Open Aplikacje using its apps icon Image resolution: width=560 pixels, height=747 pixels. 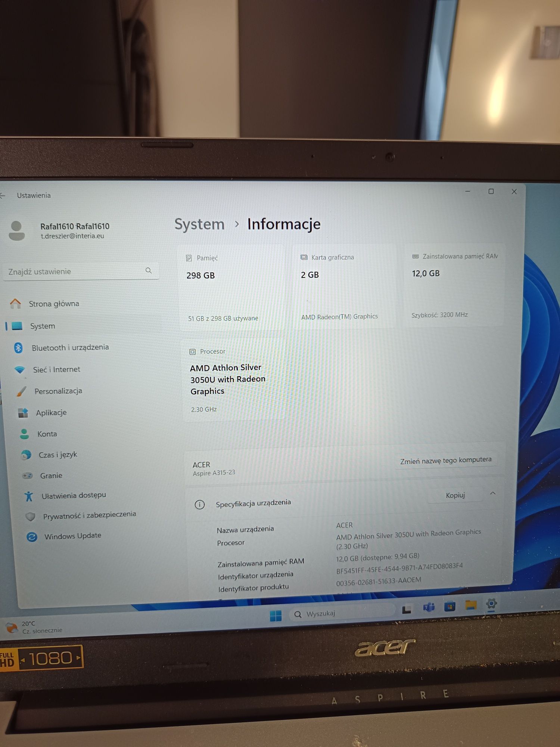click(x=23, y=413)
